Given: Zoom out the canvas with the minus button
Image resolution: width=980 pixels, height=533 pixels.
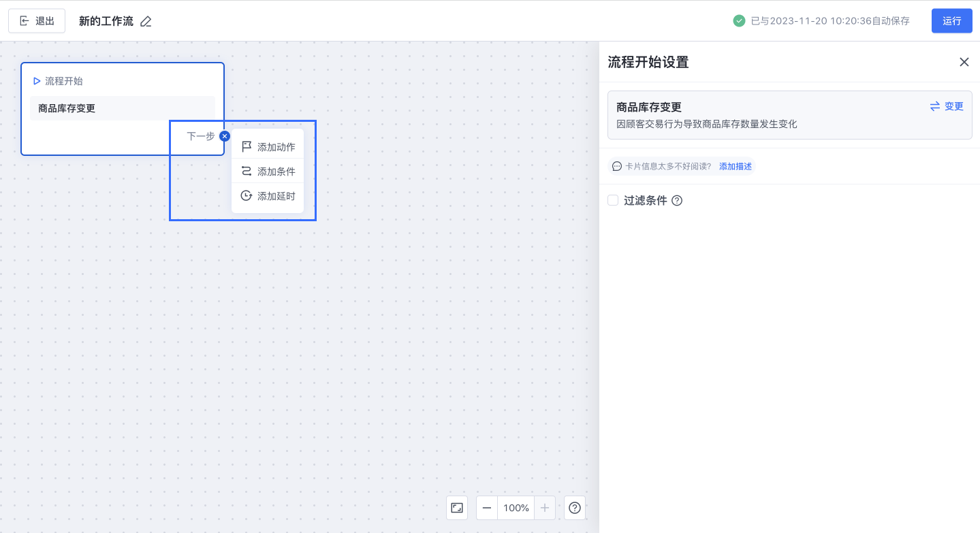Looking at the screenshot, I should [487, 508].
